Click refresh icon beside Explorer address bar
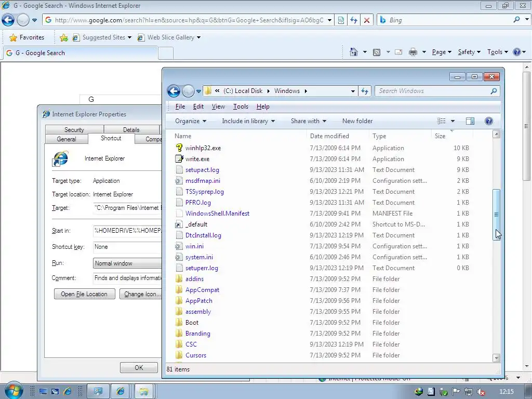The width and height of the screenshot is (532, 399). [x=365, y=91]
